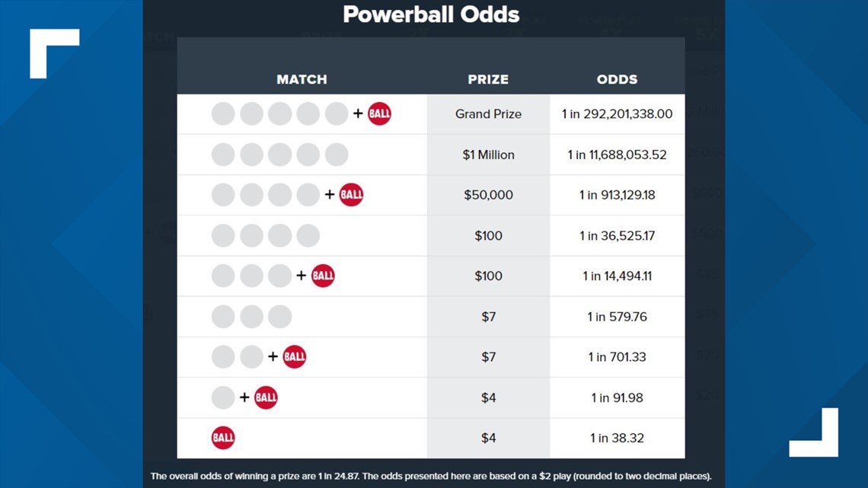Click the PRIZE column header
868x488 pixels.
(x=488, y=79)
